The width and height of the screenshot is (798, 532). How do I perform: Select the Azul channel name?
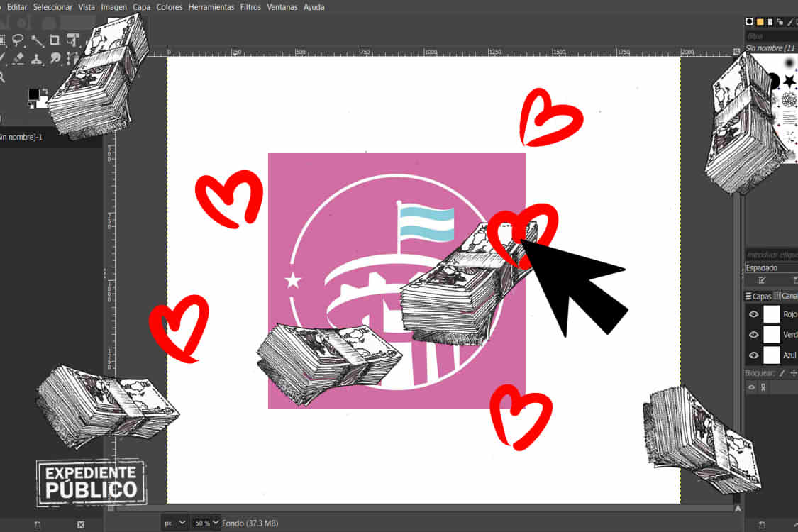790,355
